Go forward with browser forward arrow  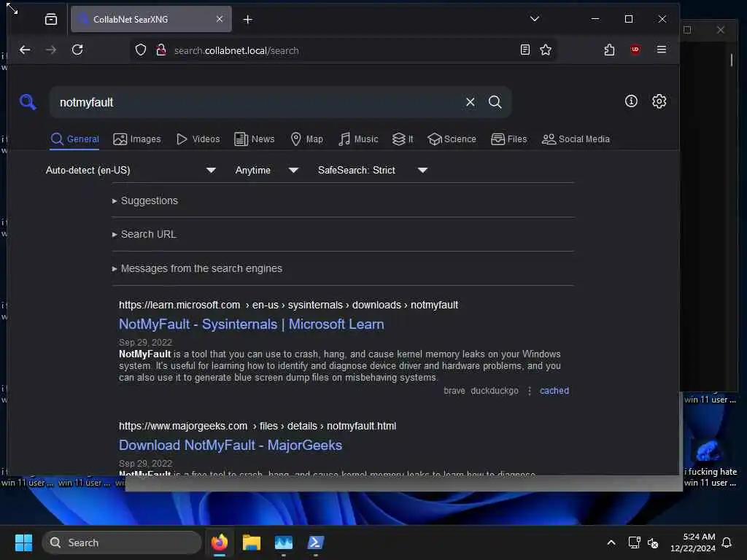tap(51, 50)
